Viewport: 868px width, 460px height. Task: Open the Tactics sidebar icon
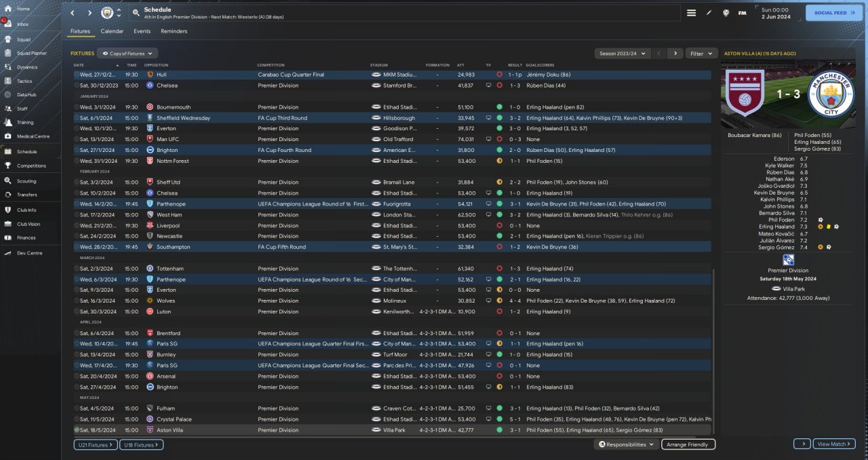[x=7, y=81]
